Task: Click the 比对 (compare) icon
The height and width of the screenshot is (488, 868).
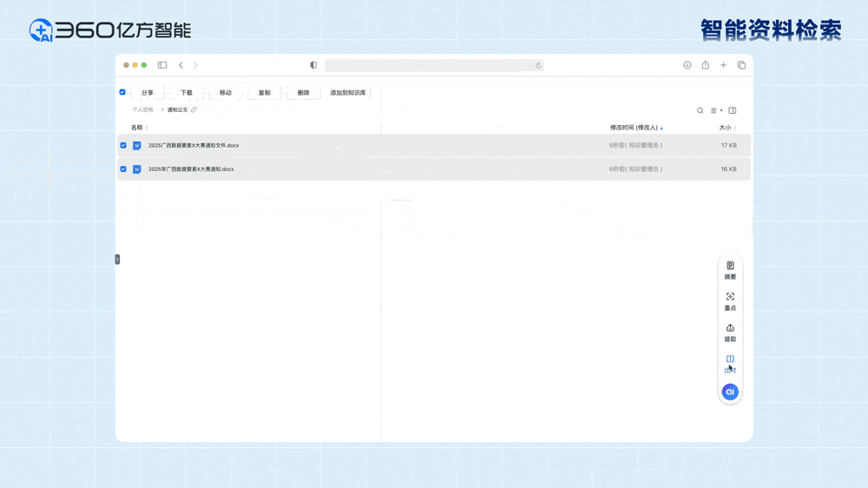Action: 730,363
